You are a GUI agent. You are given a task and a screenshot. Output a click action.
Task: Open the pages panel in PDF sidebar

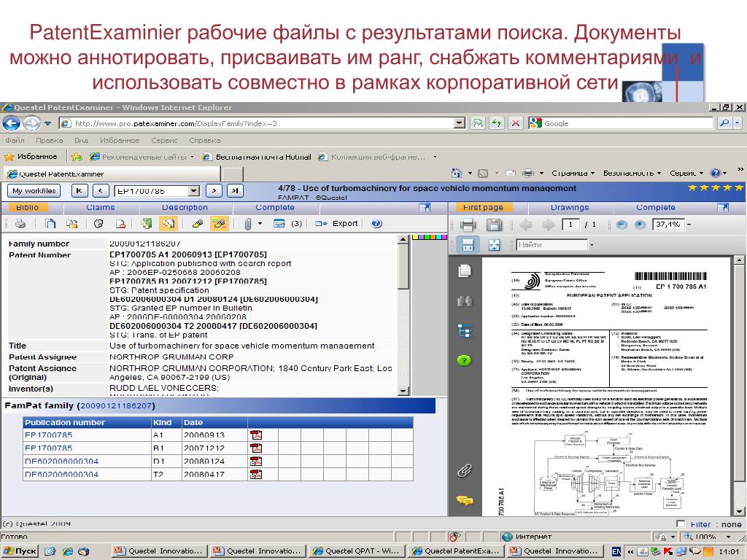(x=465, y=271)
